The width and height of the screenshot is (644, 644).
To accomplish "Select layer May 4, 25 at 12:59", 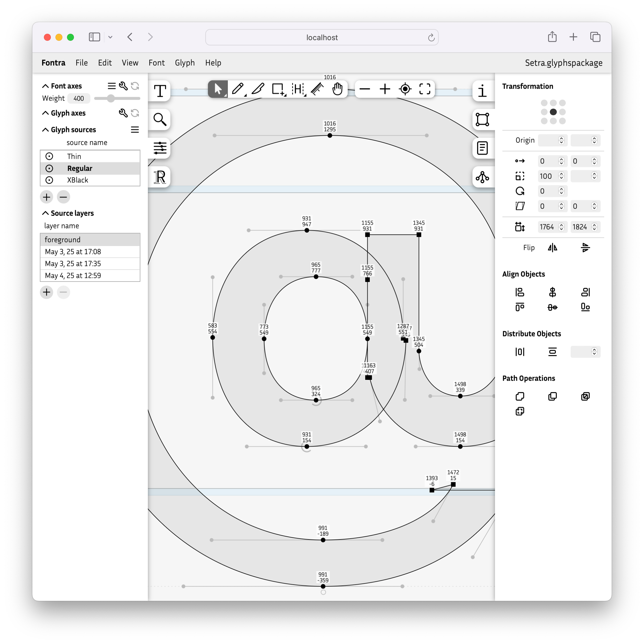I will click(73, 276).
